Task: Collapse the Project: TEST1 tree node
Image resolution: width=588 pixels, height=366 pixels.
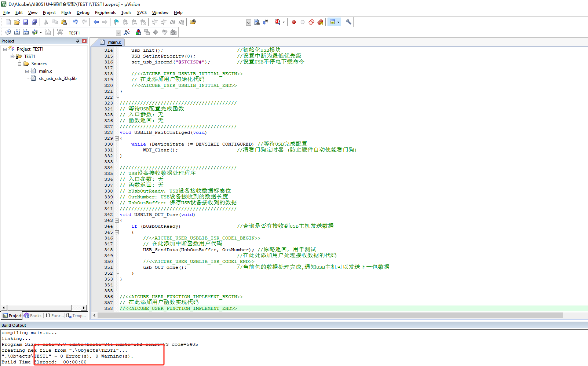Action: pyautogui.click(x=5, y=49)
